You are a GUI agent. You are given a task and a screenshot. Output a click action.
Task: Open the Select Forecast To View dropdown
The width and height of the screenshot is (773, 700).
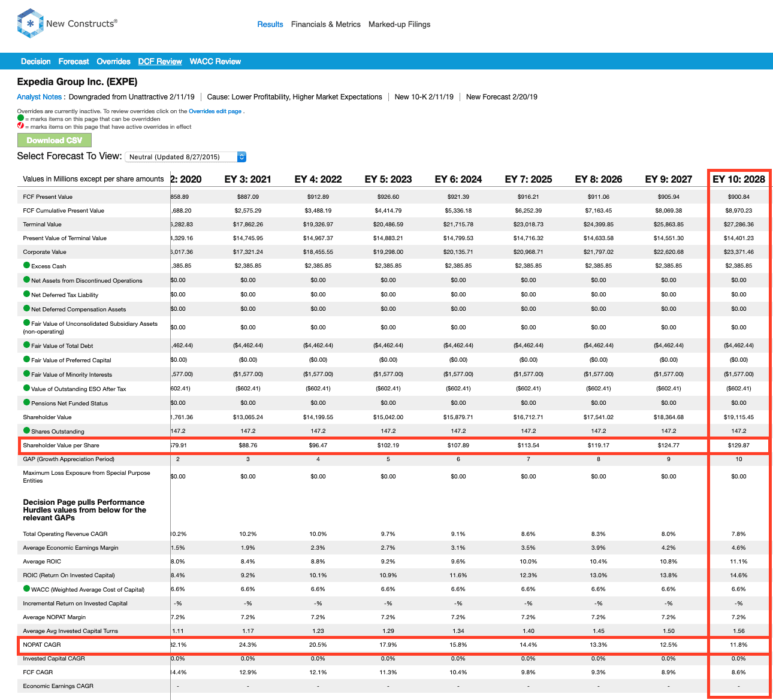click(186, 157)
